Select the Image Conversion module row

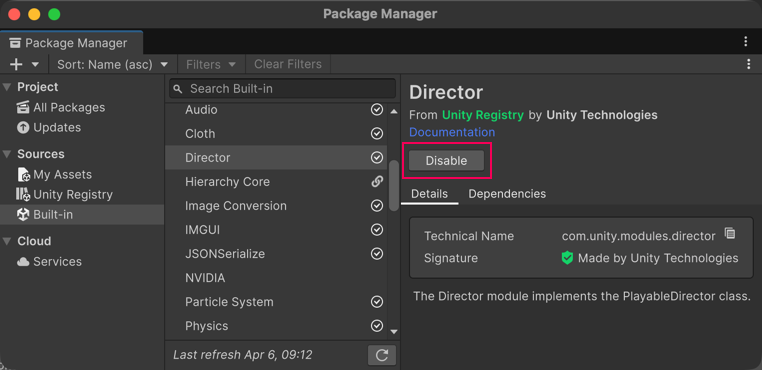(x=276, y=206)
